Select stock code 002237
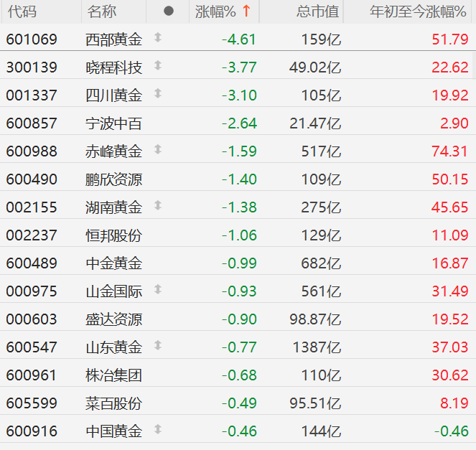This screenshot has height=450, width=476. pos(32,235)
